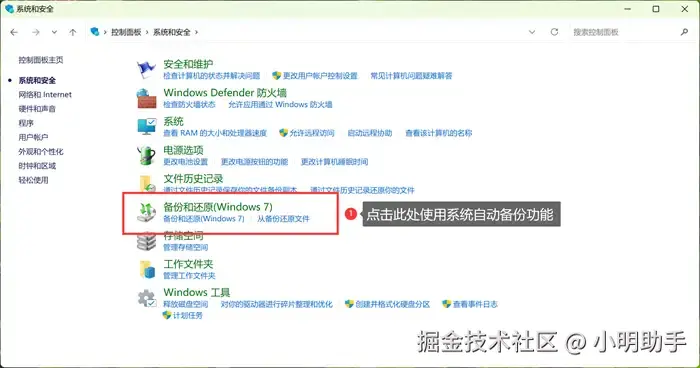The width and height of the screenshot is (700, 368).
Task: Open the 电源选项 battery icon
Action: click(146, 155)
